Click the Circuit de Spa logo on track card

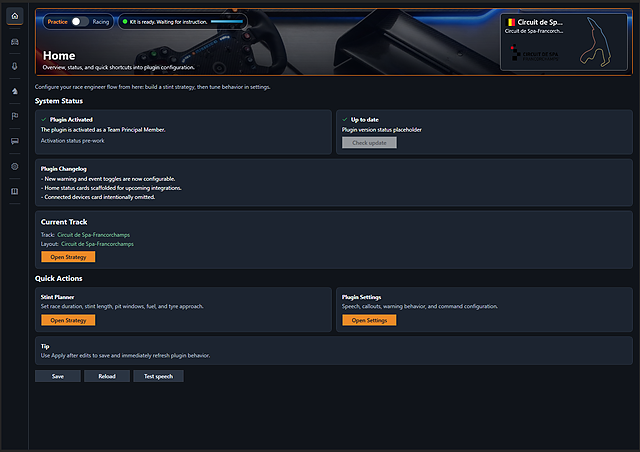tap(534, 53)
